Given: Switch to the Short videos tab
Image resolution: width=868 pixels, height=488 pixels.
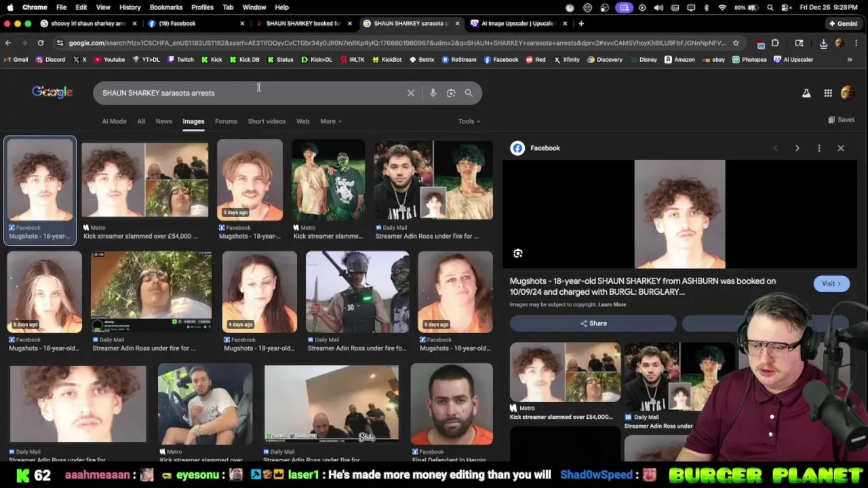Looking at the screenshot, I should point(267,121).
